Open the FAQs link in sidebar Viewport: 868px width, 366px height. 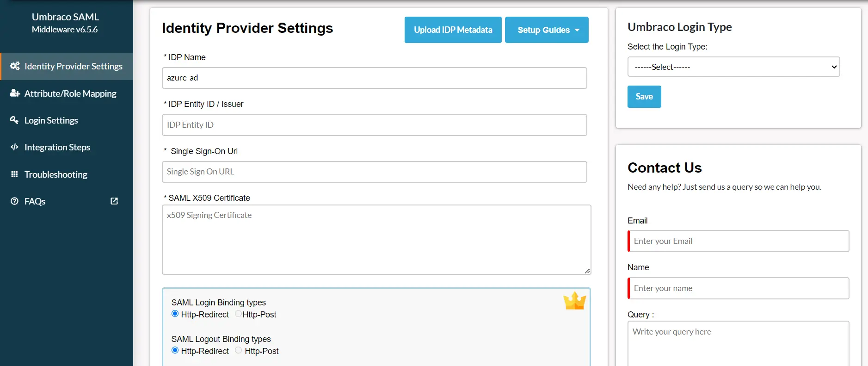[67, 201]
